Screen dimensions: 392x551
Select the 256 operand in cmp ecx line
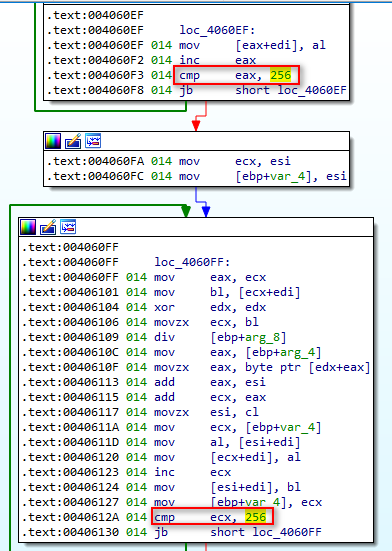pos(256,517)
